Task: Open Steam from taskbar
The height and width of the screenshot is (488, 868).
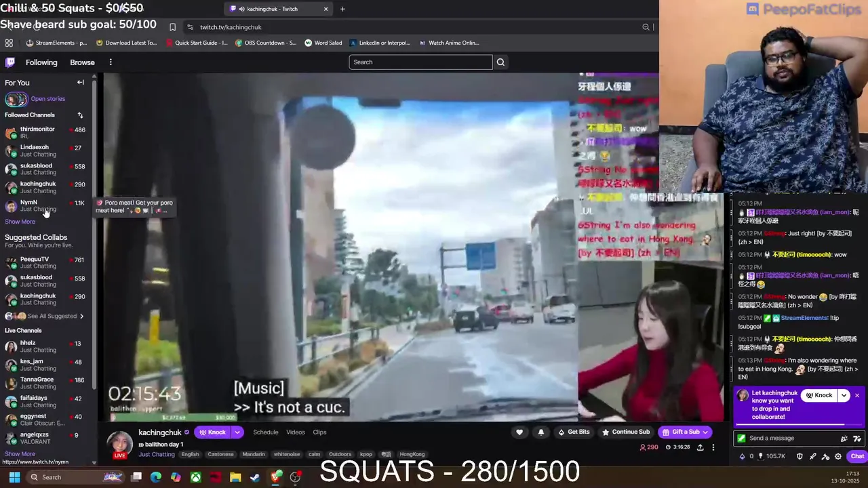Action: tap(255, 477)
